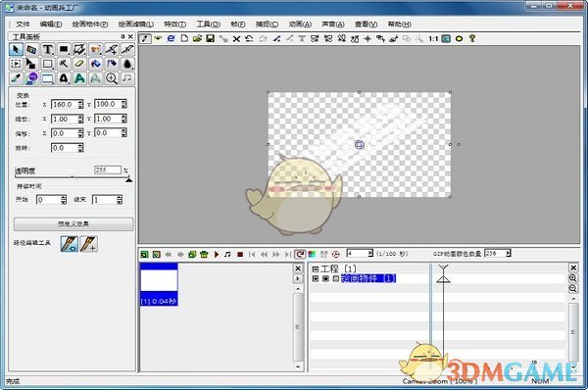Viewport: 588px width, 390px height.
Task: Toggle loop playback button in timeline toolbar
Action: click(x=300, y=254)
